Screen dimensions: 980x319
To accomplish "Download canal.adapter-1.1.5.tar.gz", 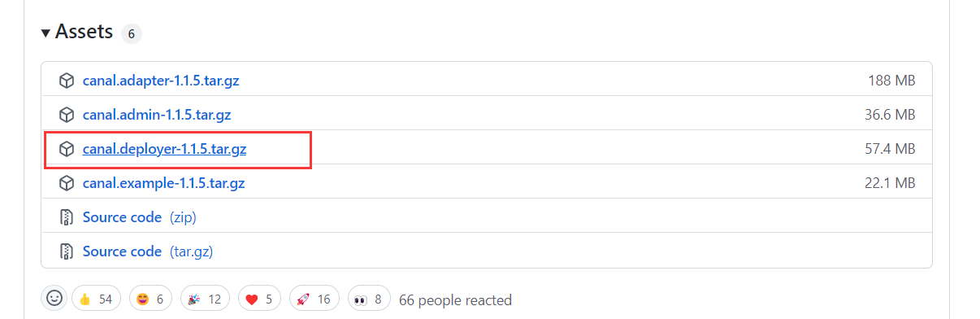I will click(x=161, y=81).
